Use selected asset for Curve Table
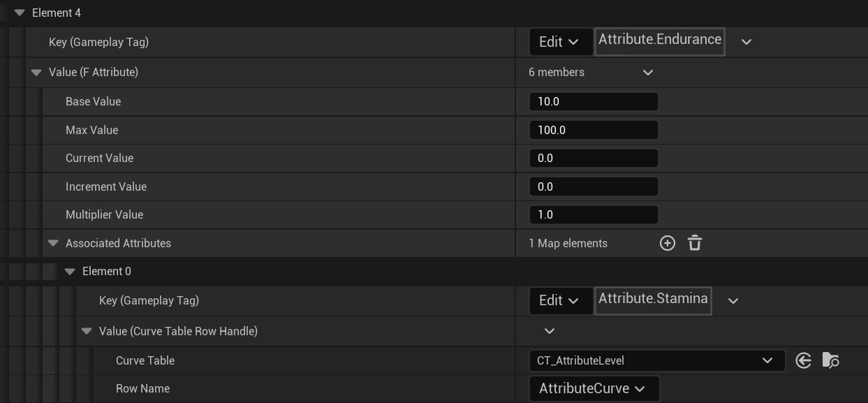868x403 pixels. click(804, 360)
